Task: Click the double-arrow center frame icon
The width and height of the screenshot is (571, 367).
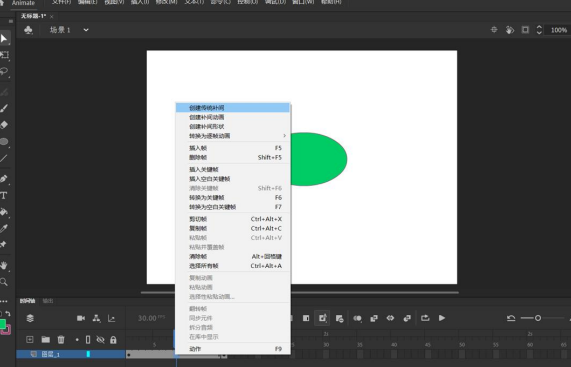Action: tap(390, 318)
